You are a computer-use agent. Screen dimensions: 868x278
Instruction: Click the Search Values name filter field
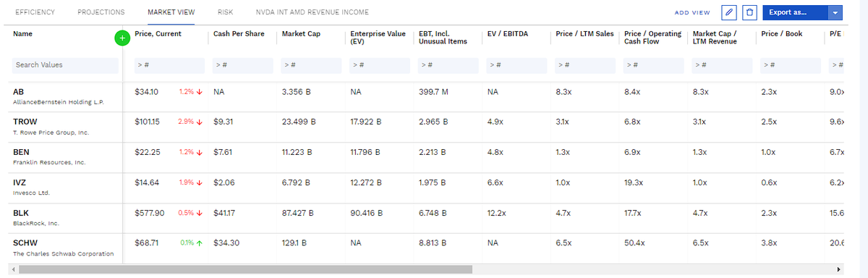click(x=65, y=65)
